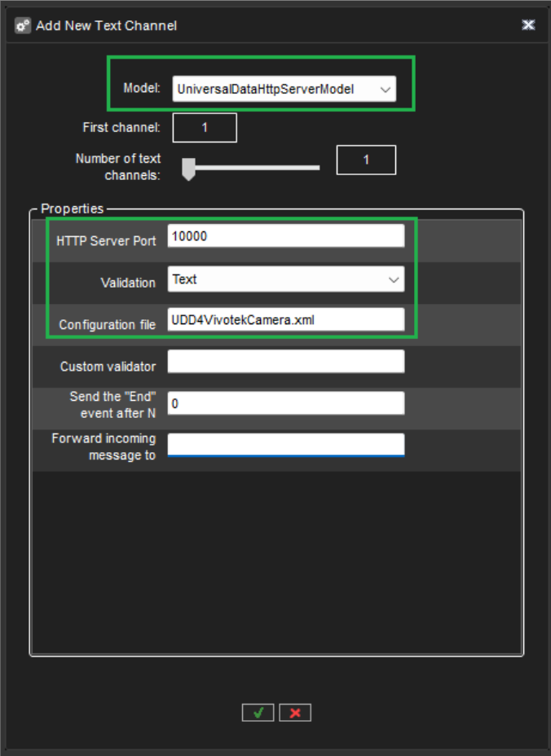551x756 pixels.
Task: Select the Send "End" event after N field
Action: click(285, 404)
